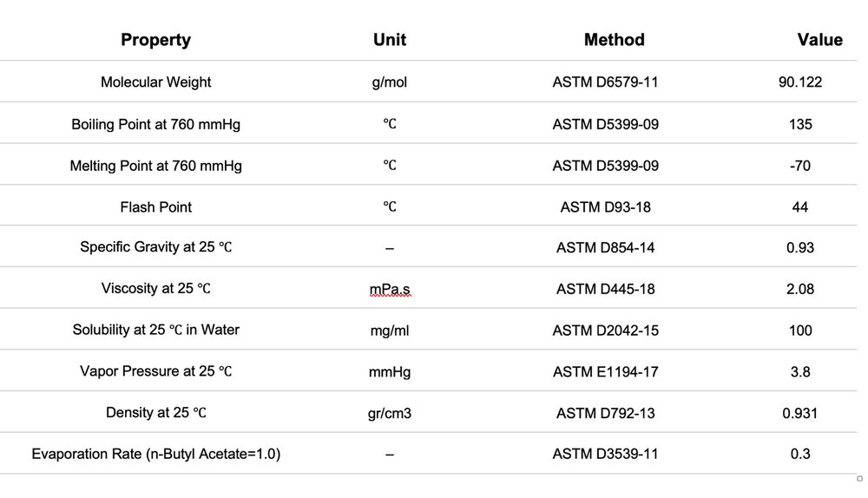Image resolution: width=868 pixels, height=498 pixels.
Task: Click the Unit column header
Action: [x=390, y=40]
